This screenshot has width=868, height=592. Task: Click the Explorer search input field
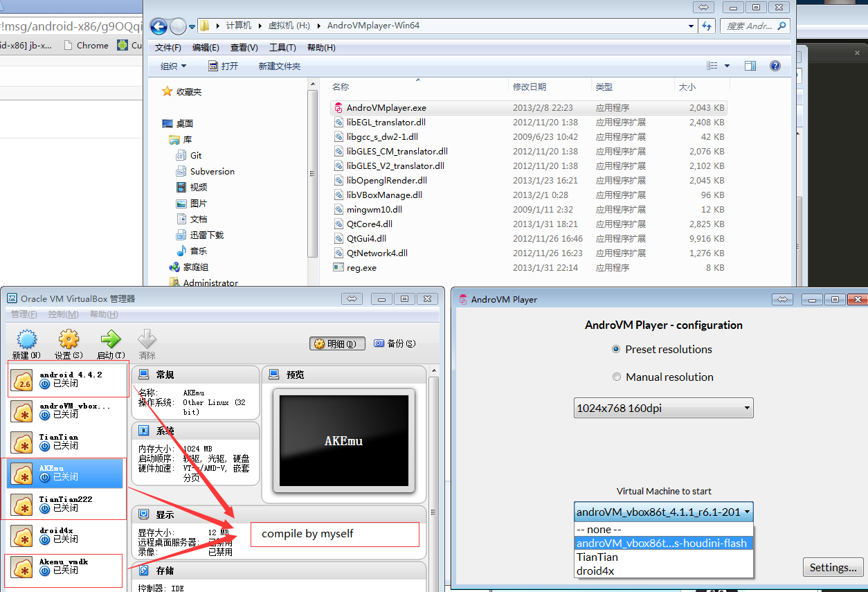pos(755,26)
